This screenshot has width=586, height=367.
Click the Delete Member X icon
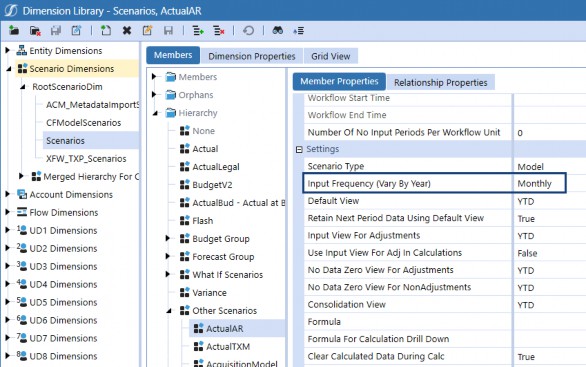click(127, 30)
